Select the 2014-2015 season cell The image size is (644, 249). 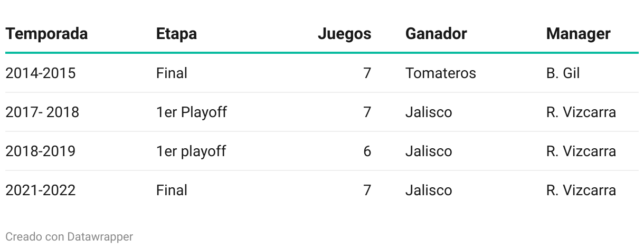pos(40,73)
